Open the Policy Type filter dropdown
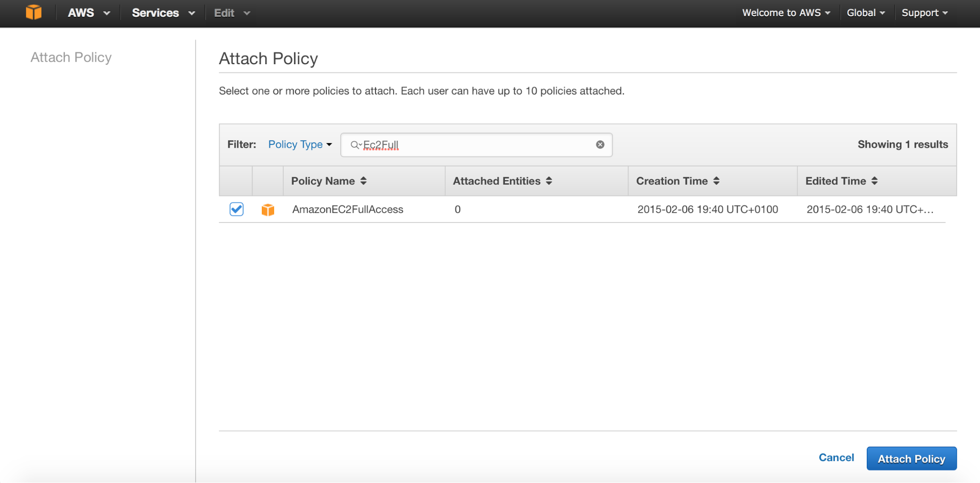Screen dimensions: 980x483 (x=300, y=145)
